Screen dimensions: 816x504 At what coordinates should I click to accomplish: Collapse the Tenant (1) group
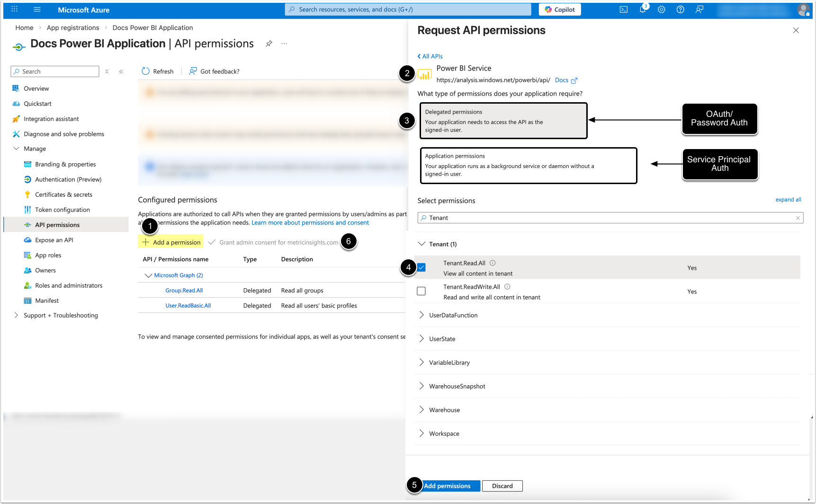[x=421, y=244]
